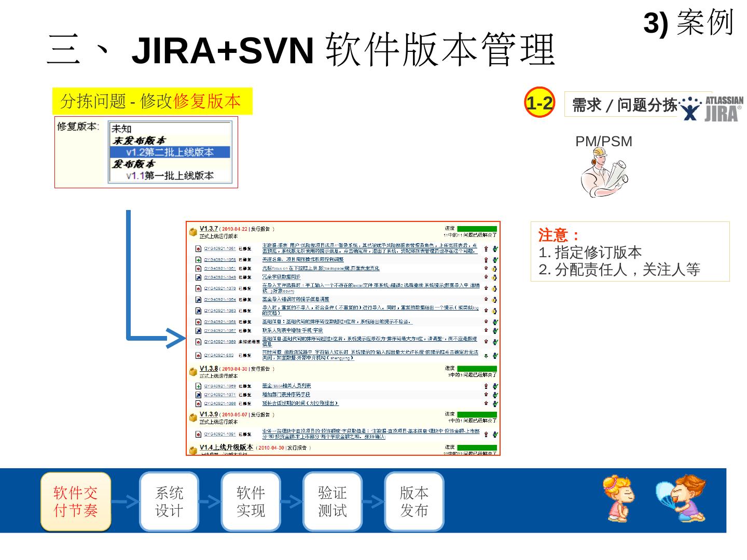Image resolution: width=747 pixels, height=560 pixels.
Task: Open issue 基金导入错误时的提示信息调整
Action: click(x=296, y=300)
